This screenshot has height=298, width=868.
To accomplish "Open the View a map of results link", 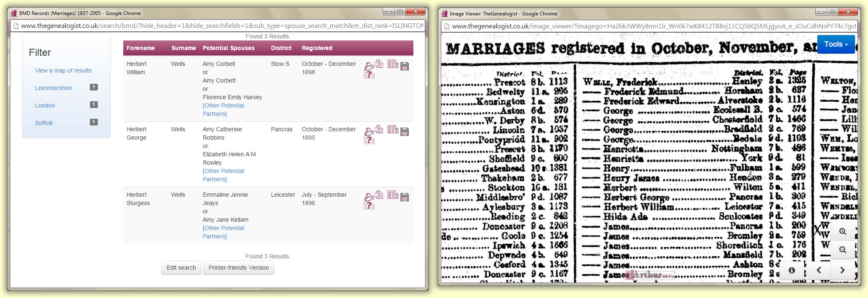I will pos(63,70).
